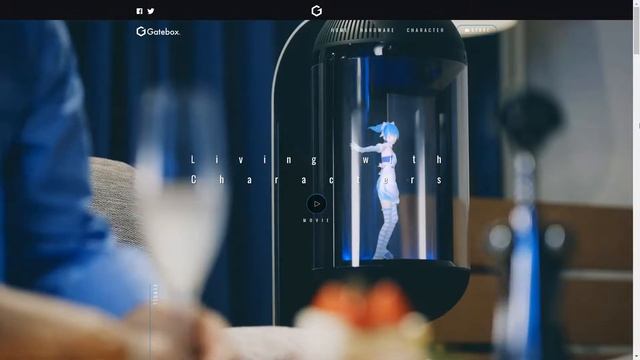Screen dimensions: 640x360
Task: Open the HARDWARE nav item
Action: click(x=377, y=30)
